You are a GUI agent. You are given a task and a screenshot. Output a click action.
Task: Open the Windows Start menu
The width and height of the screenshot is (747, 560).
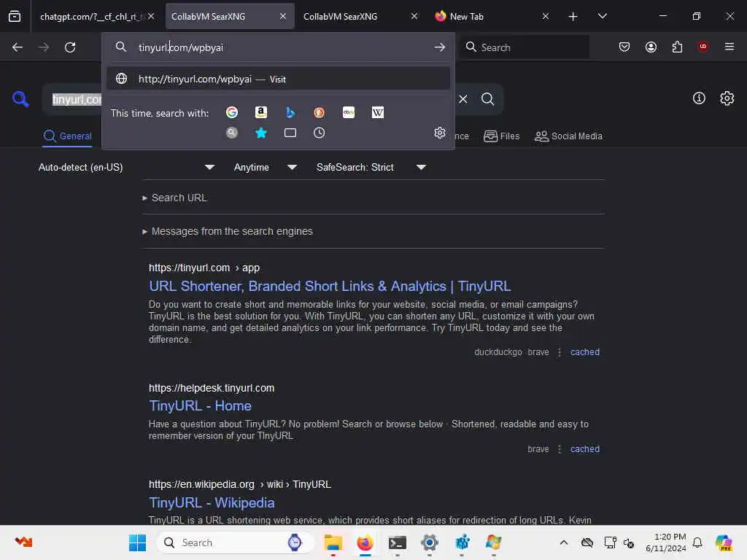pos(138,542)
